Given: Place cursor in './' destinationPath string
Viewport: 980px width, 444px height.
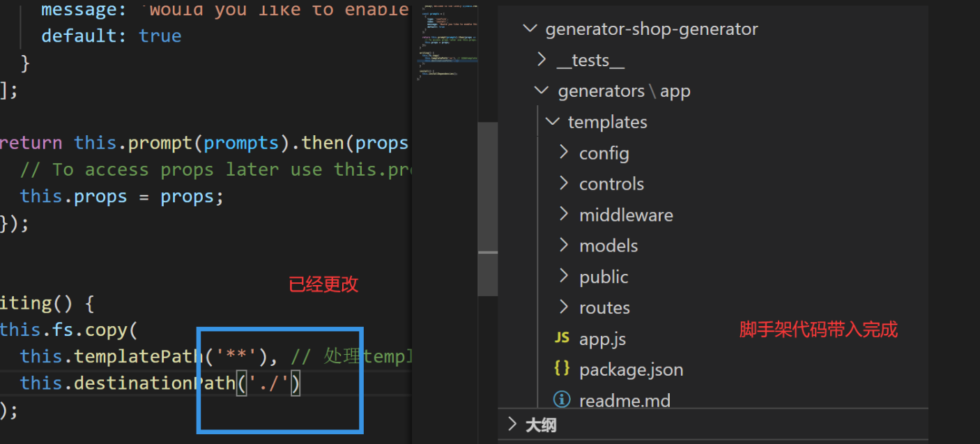Looking at the screenshot, I should (269, 383).
